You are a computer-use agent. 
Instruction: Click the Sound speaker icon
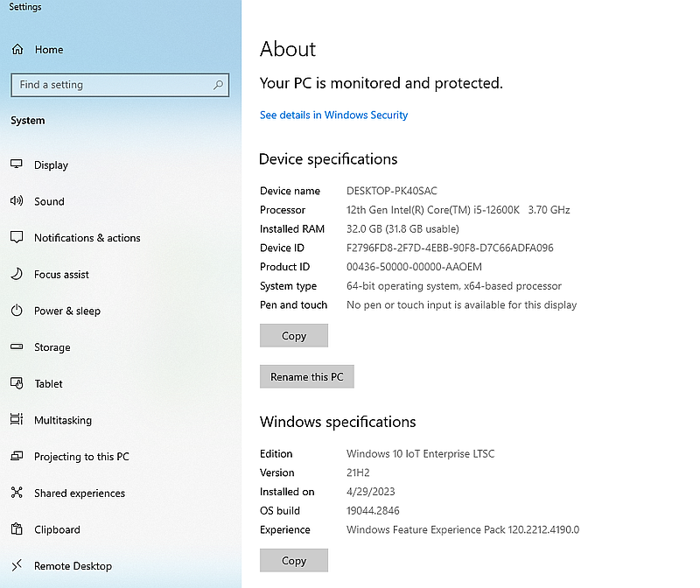pyautogui.click(x=17, y=201)
